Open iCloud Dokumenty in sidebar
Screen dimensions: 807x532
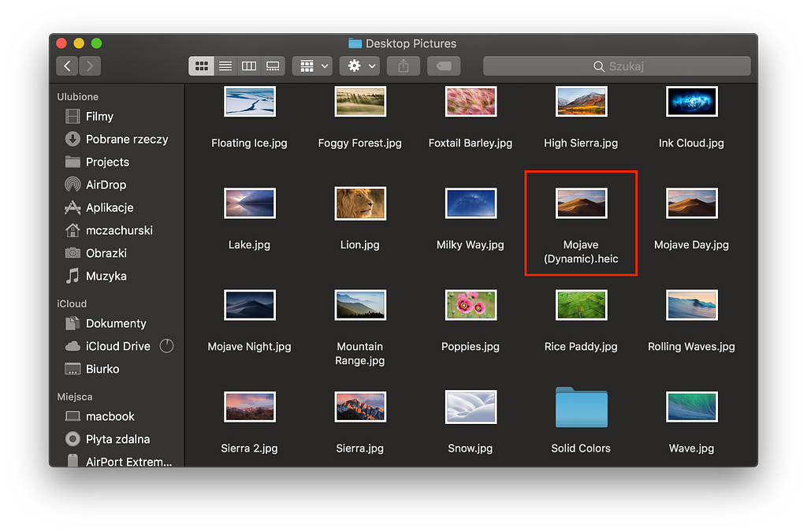pyautogui.click(x=117, y=324)
